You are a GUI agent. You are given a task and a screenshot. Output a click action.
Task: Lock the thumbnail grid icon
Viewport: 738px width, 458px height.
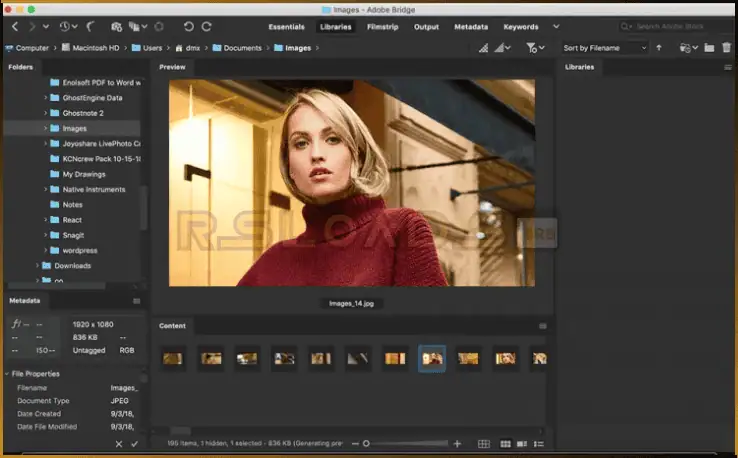(484, 444)
